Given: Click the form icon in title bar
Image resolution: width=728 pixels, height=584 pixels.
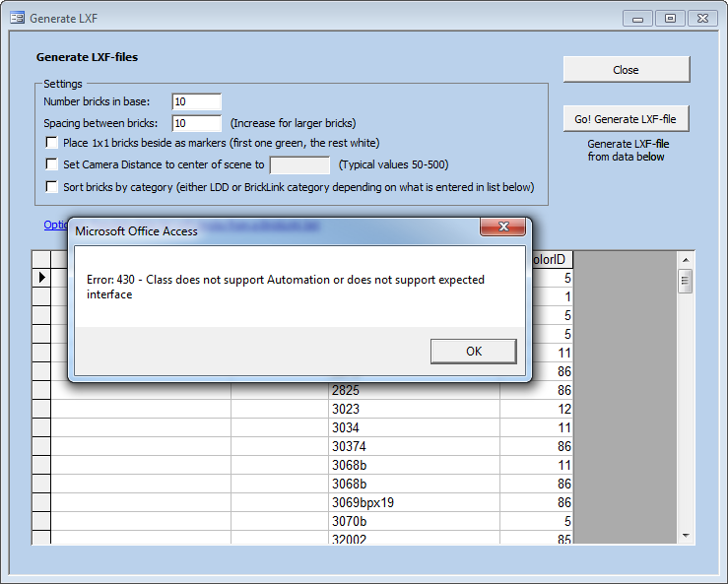Looking at the screenshot, I should (x=17, y=18).
